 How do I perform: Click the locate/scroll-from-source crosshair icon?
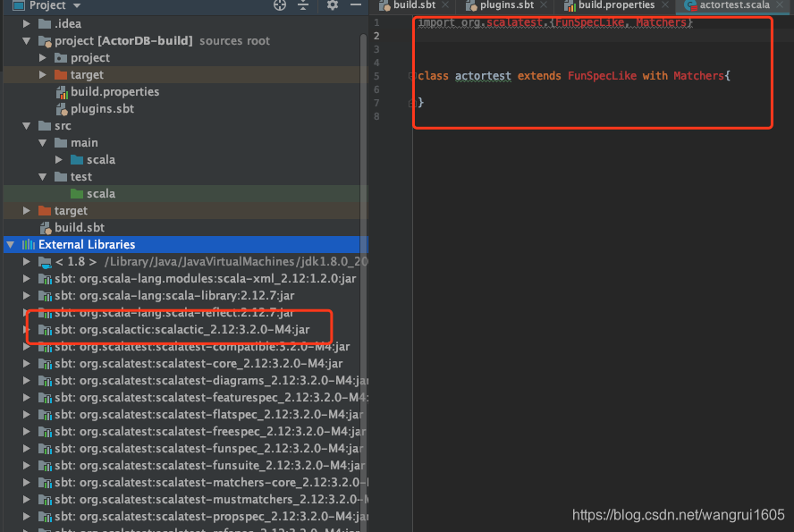point(280,5)
